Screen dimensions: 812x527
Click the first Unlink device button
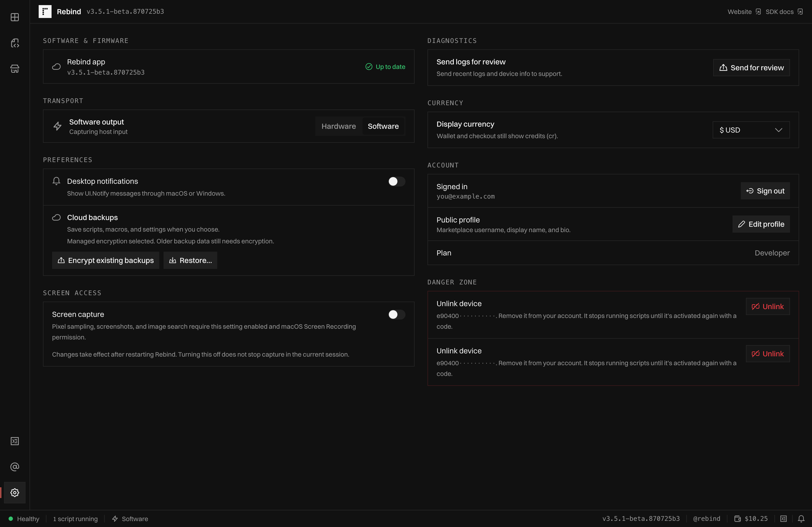pyautogui.click(x=768, y=306)
